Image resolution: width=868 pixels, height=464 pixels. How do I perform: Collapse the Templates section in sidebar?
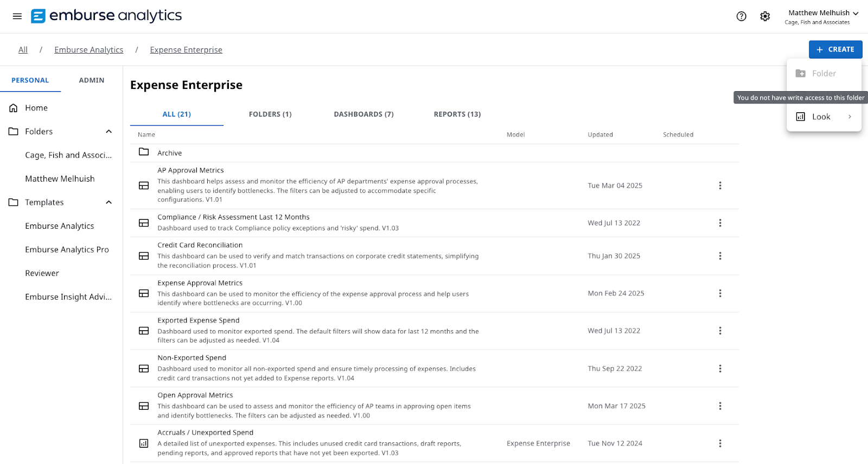(108, 202)
